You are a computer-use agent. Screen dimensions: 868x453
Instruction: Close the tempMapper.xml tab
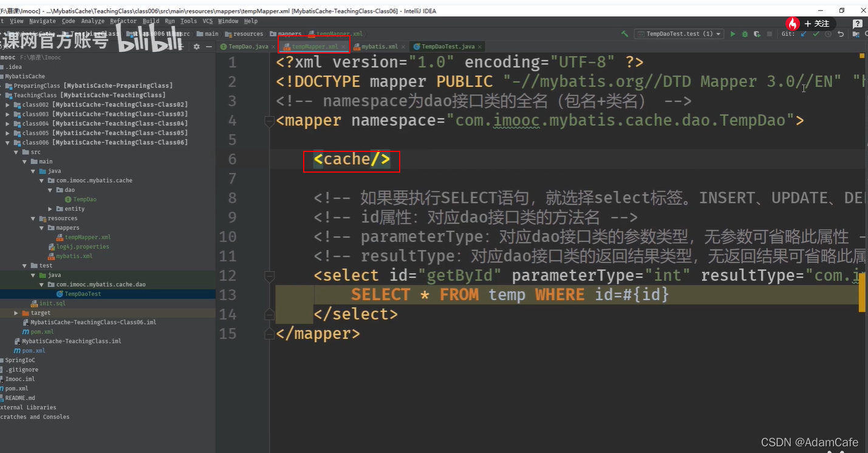coord(343,47)
